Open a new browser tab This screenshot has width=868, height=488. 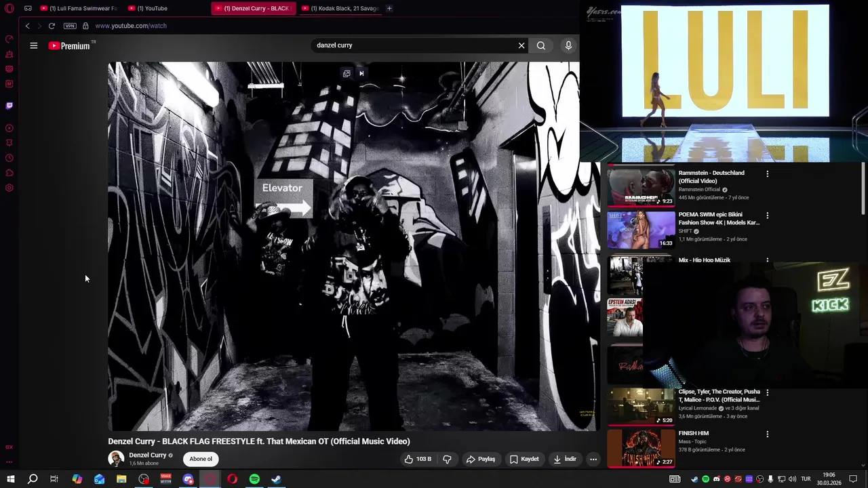[x=389, y=8]
